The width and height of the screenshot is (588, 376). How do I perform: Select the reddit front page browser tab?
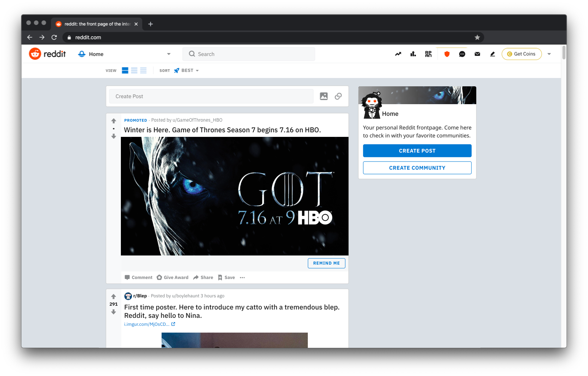pyautogui.click(x=97, y=24)
